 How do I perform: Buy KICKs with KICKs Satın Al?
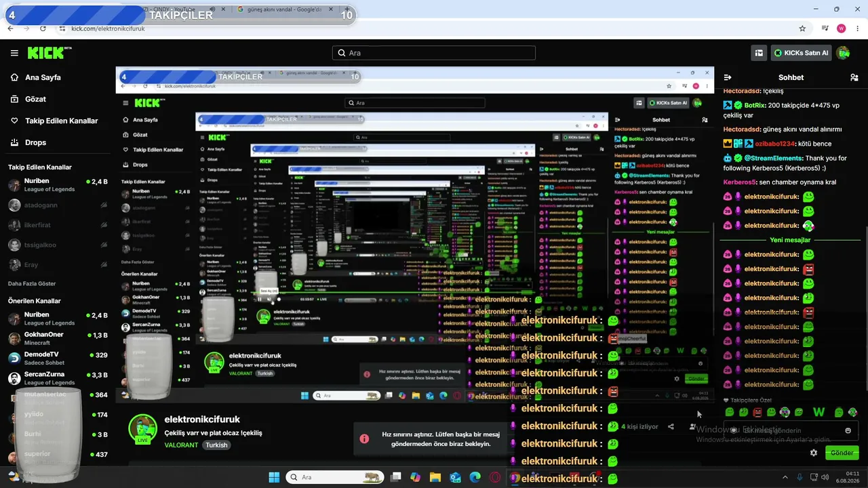point(801,53)
